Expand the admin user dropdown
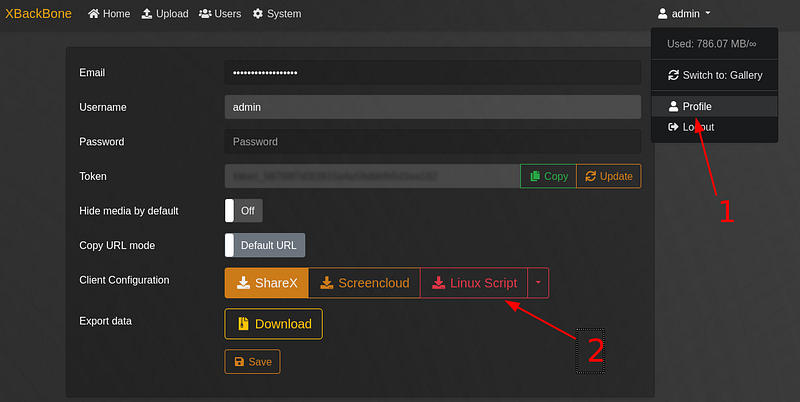This screenshot has height=402, width=800. pos(684,14)
